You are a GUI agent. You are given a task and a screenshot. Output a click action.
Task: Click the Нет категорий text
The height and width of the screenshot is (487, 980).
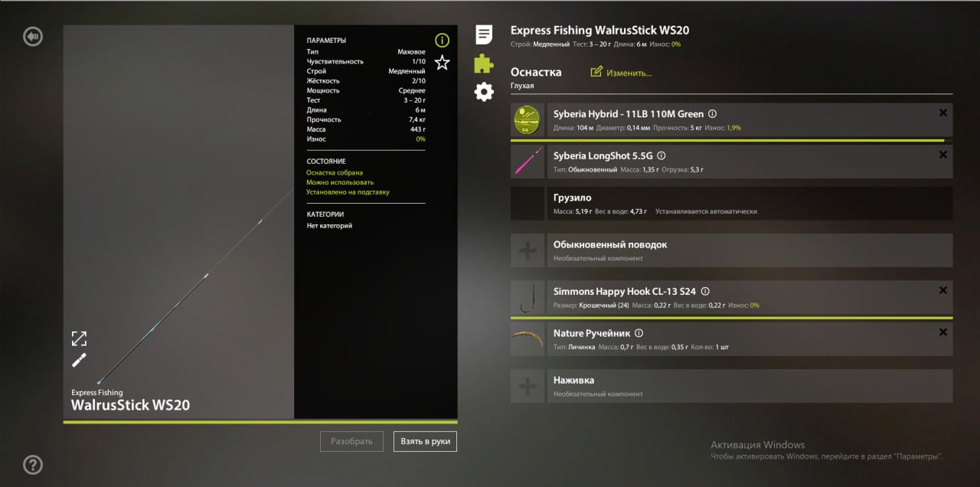tap(329, 226)
